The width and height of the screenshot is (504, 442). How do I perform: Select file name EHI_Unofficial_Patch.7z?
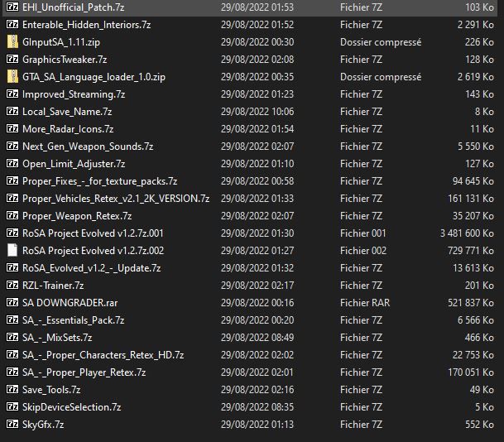(x=74, y=7)
